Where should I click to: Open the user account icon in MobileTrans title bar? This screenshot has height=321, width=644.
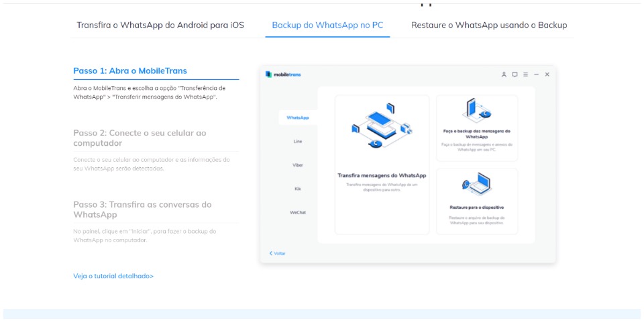(x=504, y=75)
